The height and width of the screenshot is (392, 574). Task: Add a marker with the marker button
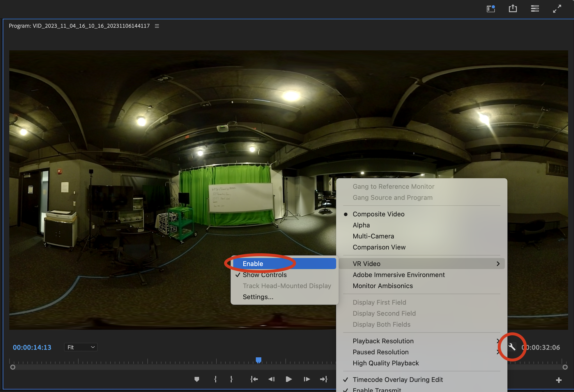(197, 379)
